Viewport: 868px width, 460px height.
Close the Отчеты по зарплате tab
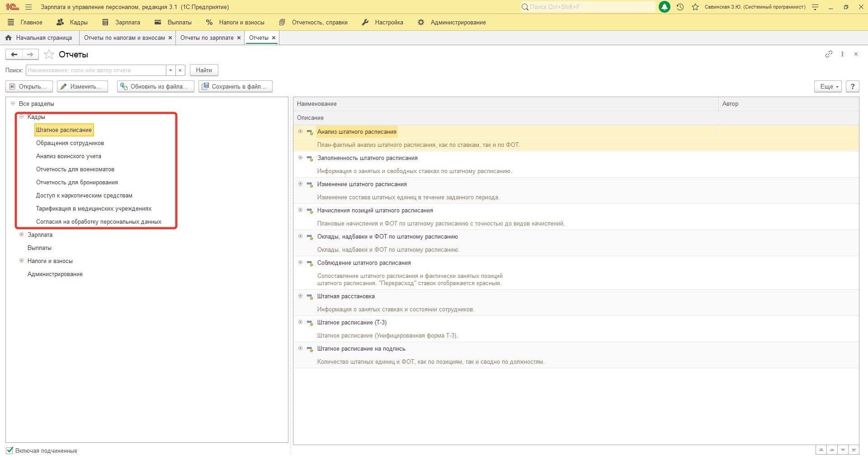(239, 38)
